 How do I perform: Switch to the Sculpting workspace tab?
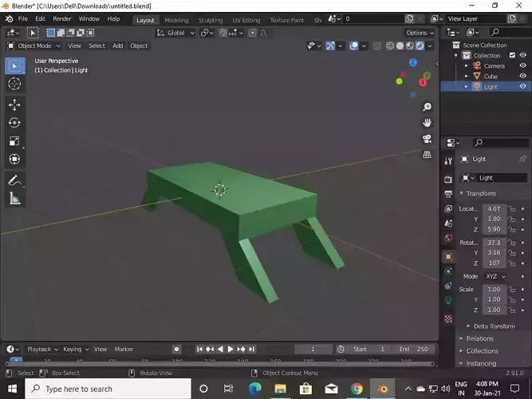point(211,21)
